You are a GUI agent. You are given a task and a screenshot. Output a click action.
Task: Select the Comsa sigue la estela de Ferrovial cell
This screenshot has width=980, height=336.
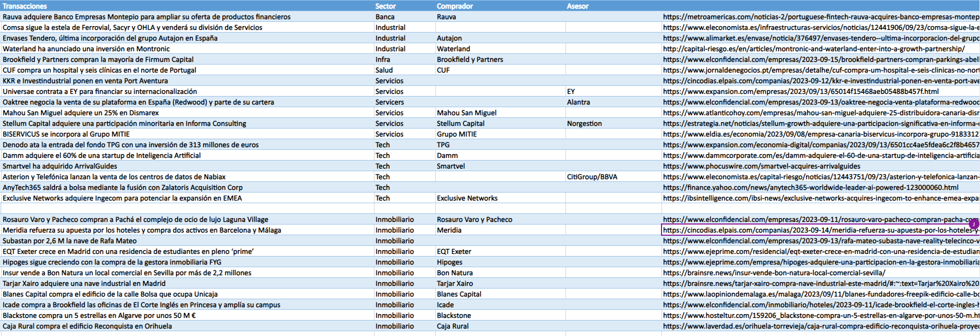[187, 27]
